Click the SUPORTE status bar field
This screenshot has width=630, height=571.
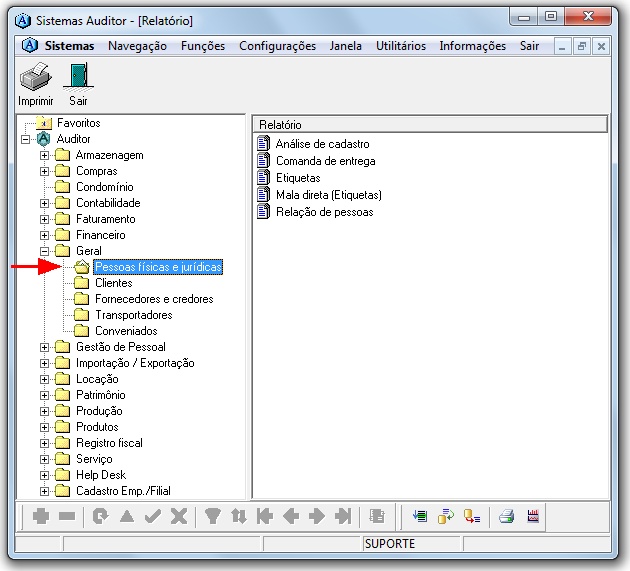(411, 544)
